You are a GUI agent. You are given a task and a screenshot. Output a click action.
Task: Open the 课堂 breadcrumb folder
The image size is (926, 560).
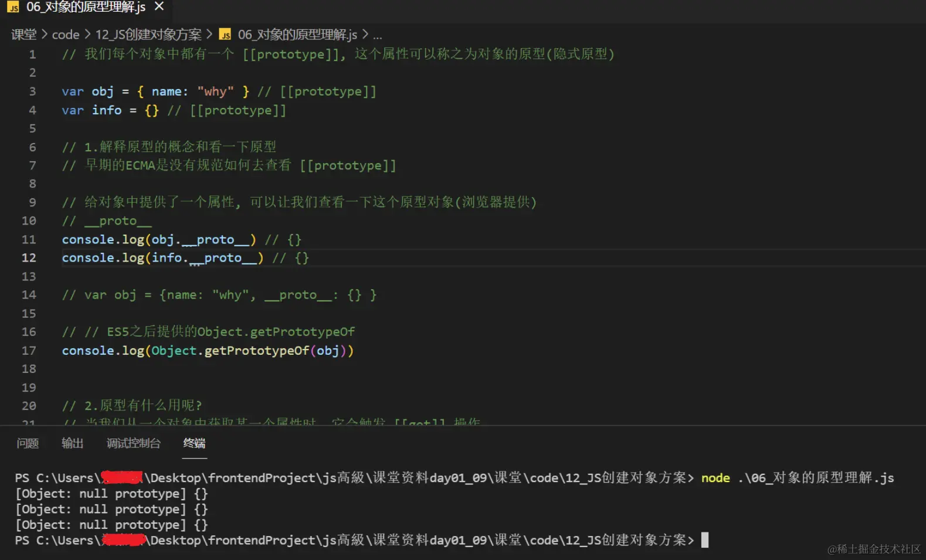click(24, 35)
